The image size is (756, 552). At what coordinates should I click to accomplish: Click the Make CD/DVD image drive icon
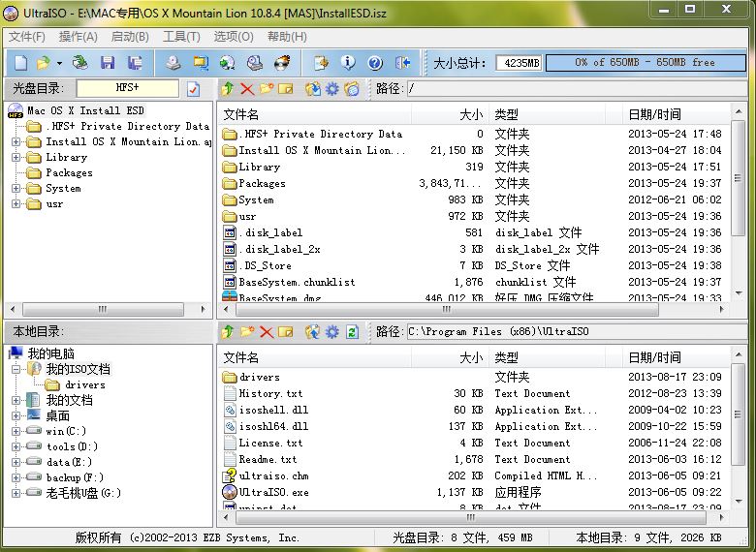click(173, 63)
